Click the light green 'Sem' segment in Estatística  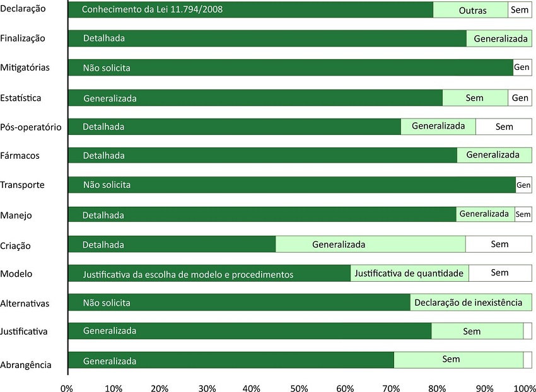click(475, 98)
